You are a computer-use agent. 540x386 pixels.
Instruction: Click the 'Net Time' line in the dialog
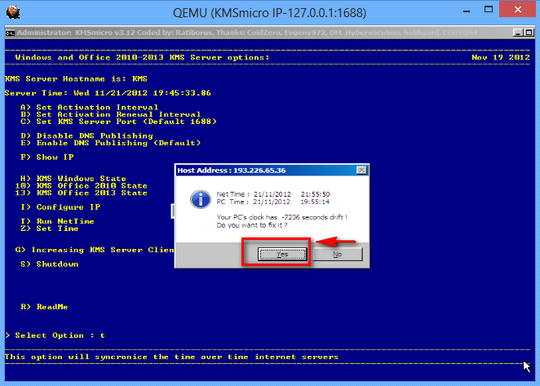[273, 194]
